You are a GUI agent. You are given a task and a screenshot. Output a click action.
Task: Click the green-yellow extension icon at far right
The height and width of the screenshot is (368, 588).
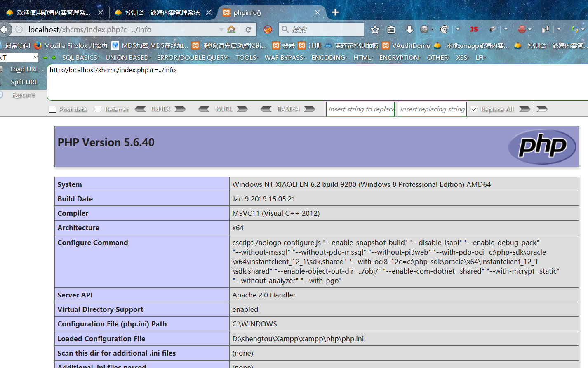(x=575, y=29)
